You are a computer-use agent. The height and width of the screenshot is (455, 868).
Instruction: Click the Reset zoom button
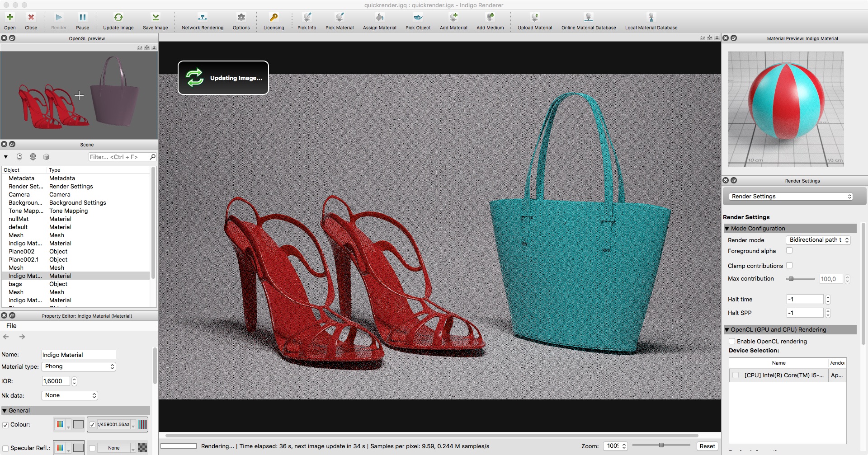click(x=707, y=446)
